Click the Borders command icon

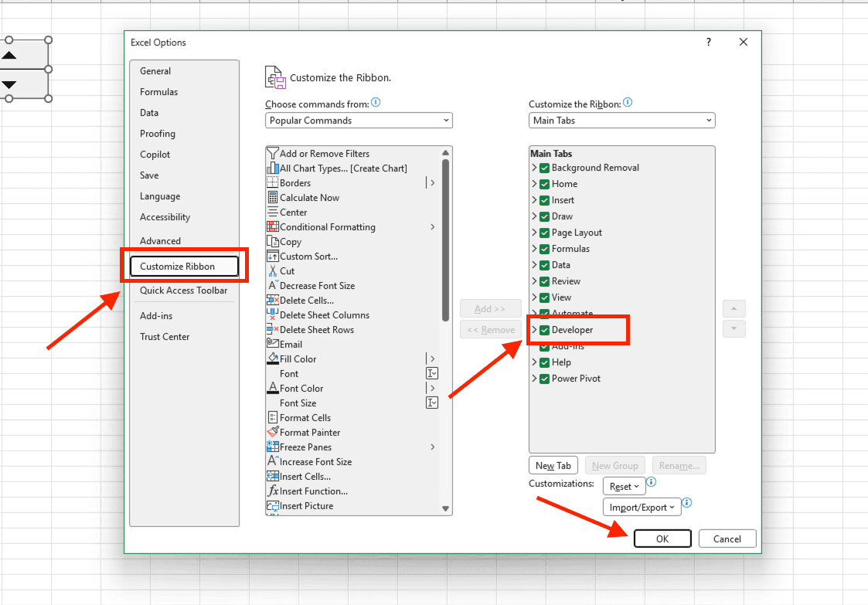coord(272,182)
